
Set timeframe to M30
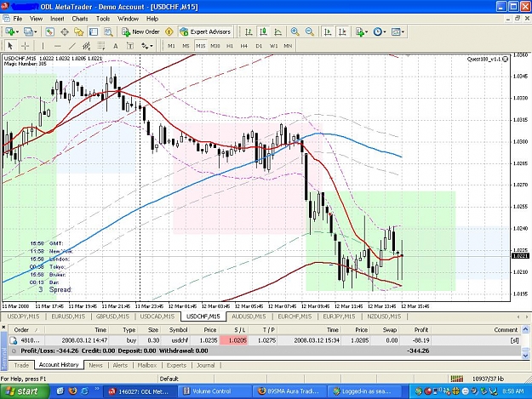tap(215, 46)
